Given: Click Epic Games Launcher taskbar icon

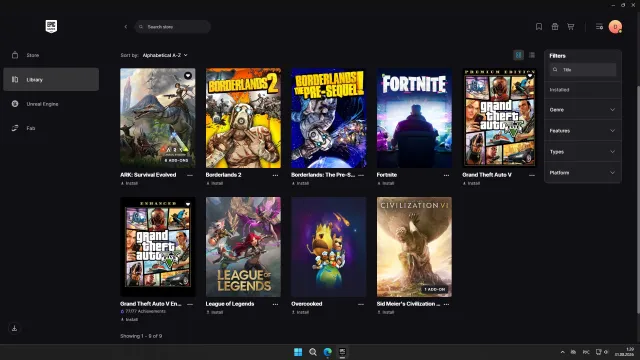Looking at the screenshot, I should (x=342, y=352).
